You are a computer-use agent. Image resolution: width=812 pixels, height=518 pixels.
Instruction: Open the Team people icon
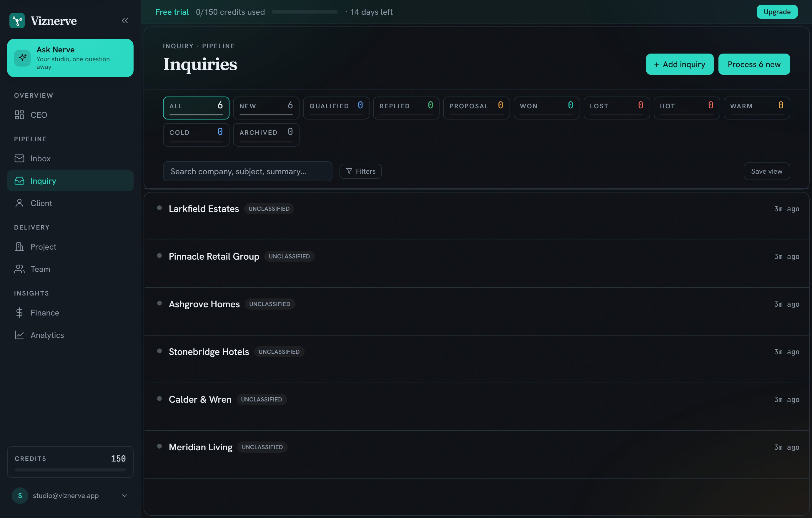[19, 269]
